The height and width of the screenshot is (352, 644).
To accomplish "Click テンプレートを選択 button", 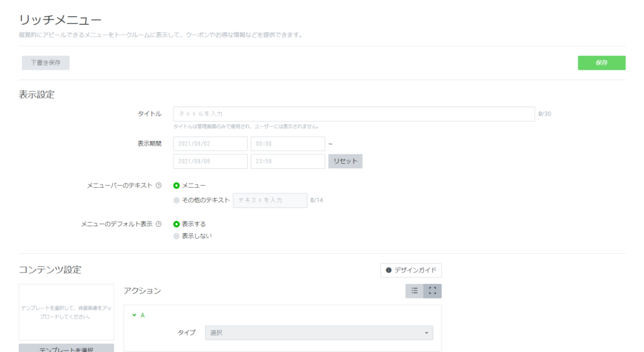I will click(67, 348).
